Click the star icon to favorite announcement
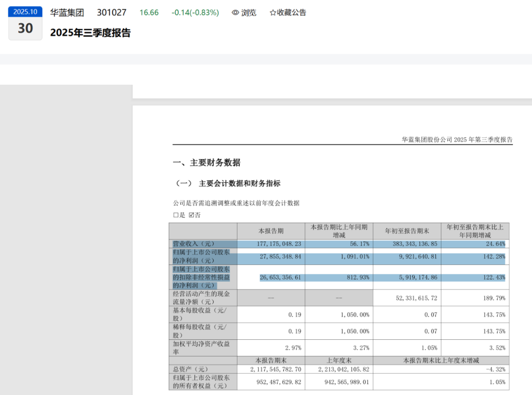Image resolution: width=532 pixels, height=395 pixels. tap(273, 13)
